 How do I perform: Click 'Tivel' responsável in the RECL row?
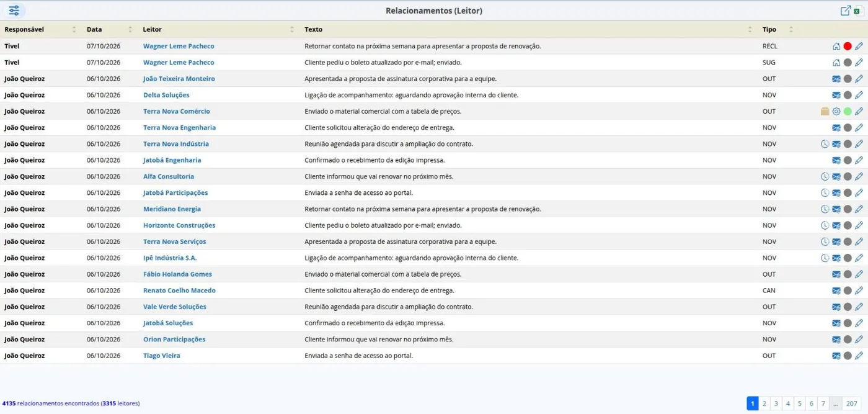click(12, 46)
